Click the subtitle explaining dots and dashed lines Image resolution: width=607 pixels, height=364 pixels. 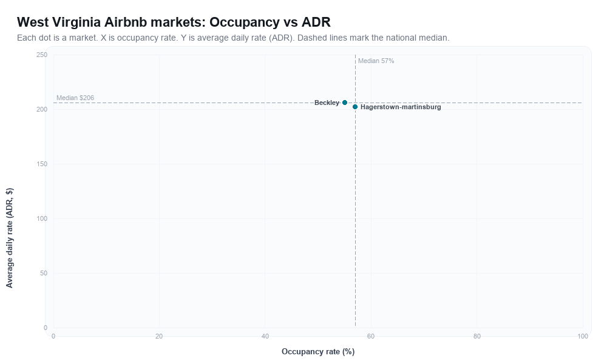click(233, 38)
